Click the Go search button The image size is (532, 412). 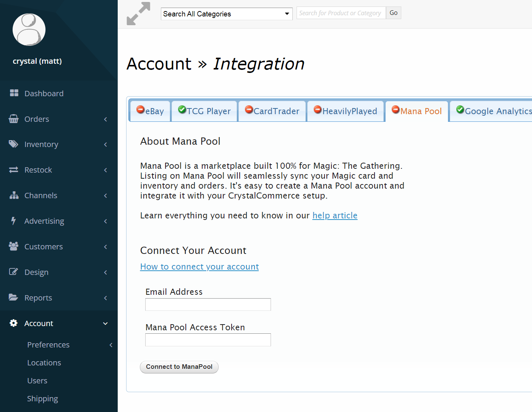coord(394,13)
